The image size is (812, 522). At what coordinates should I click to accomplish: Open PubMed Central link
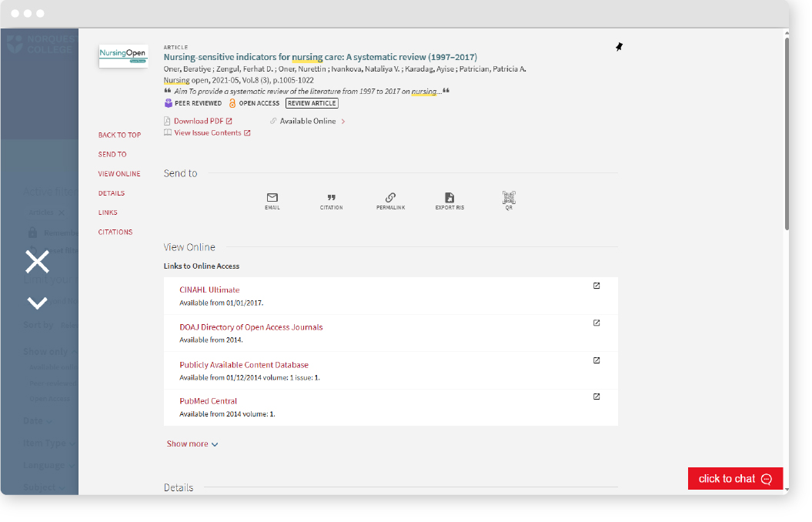point(208,401)
